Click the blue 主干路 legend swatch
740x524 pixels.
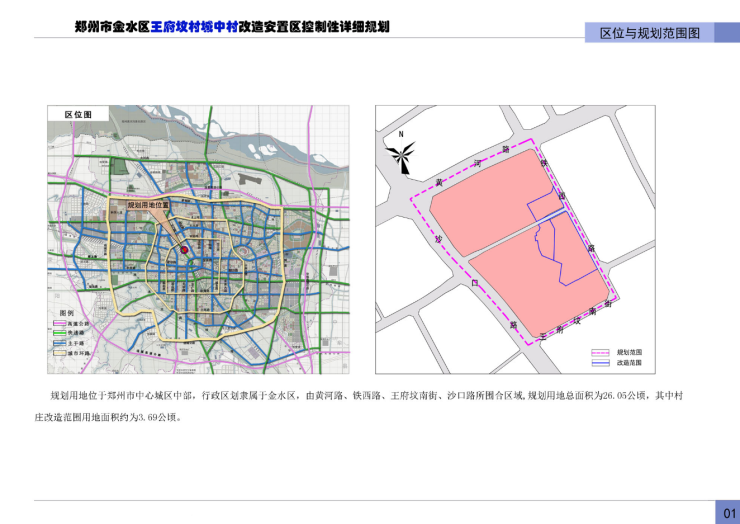click(x=59, y=343)
